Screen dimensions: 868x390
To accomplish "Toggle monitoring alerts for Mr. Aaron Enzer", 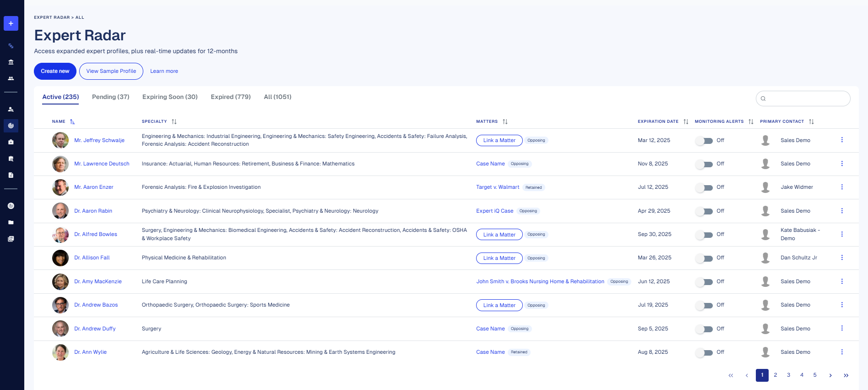I will click(x=704, y=187).
